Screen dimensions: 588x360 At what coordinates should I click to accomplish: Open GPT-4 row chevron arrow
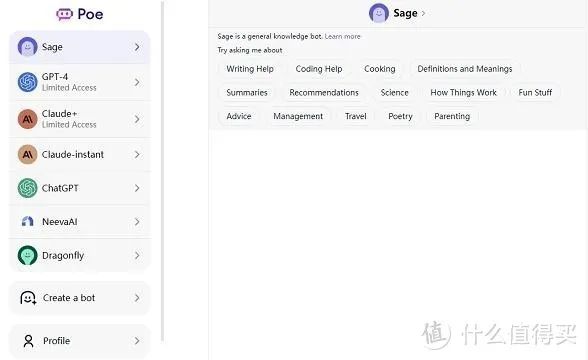tap(137, 82)
